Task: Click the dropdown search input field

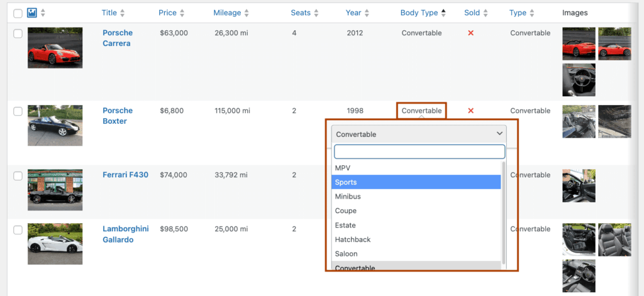Action: (419, 151)
